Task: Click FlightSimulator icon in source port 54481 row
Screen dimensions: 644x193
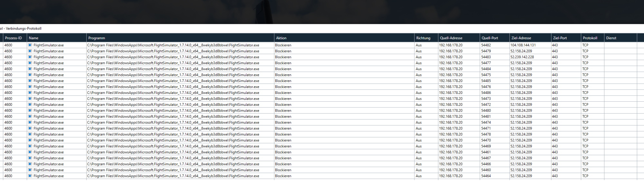Action: coord(30,116)
